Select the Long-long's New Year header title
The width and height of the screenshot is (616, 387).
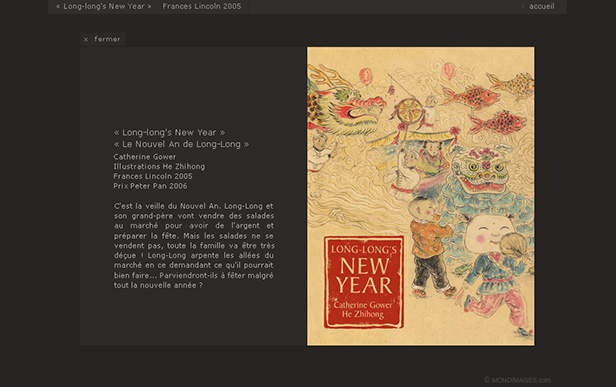coord(104,6)
